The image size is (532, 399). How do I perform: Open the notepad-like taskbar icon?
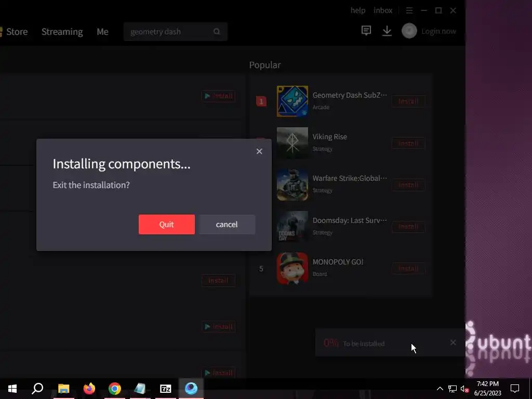tap(140, 389)
